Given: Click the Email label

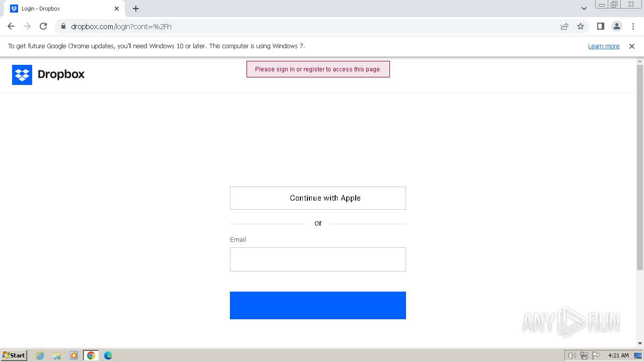Looking at the screenshot, I should (238, 239).
